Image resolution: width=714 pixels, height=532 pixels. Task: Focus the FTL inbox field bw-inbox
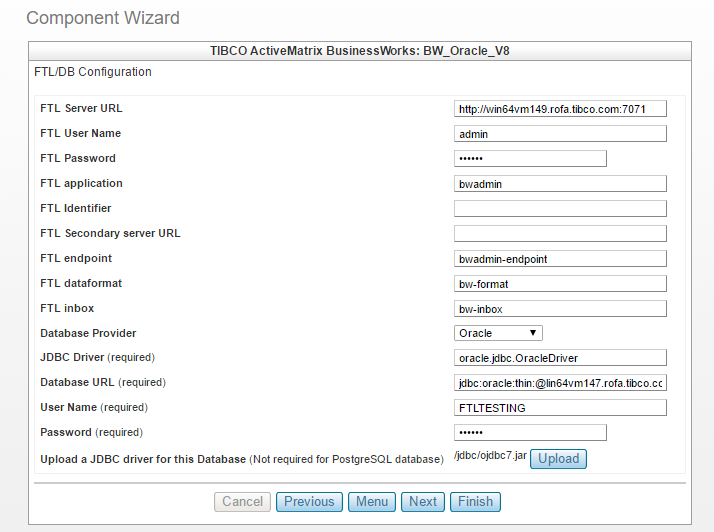click(x=560, y=309)
